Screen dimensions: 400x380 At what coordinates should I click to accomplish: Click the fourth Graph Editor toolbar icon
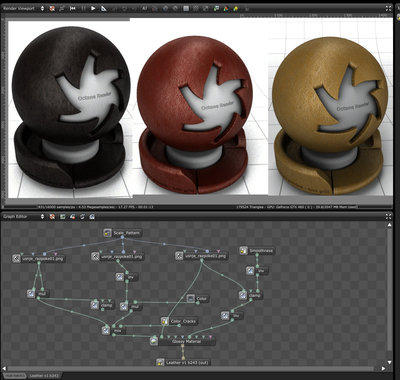[82, 217]
